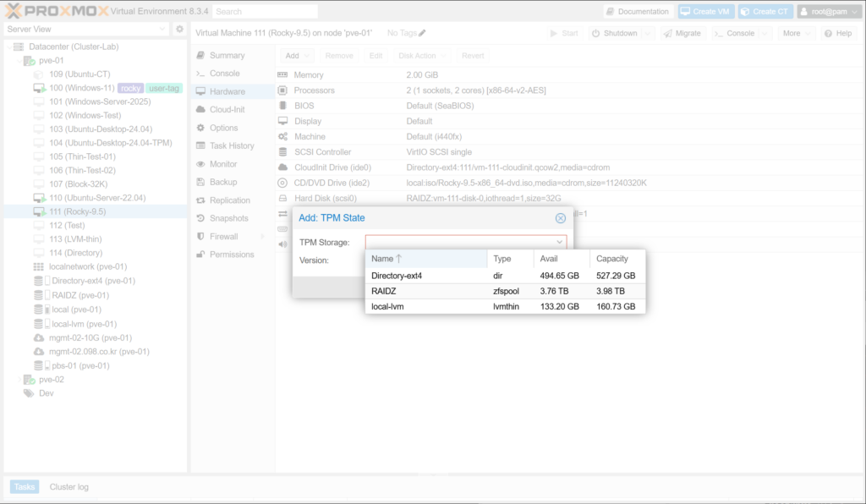Click the Migrate button
The image size is (866, 504).
coord(682,33)
